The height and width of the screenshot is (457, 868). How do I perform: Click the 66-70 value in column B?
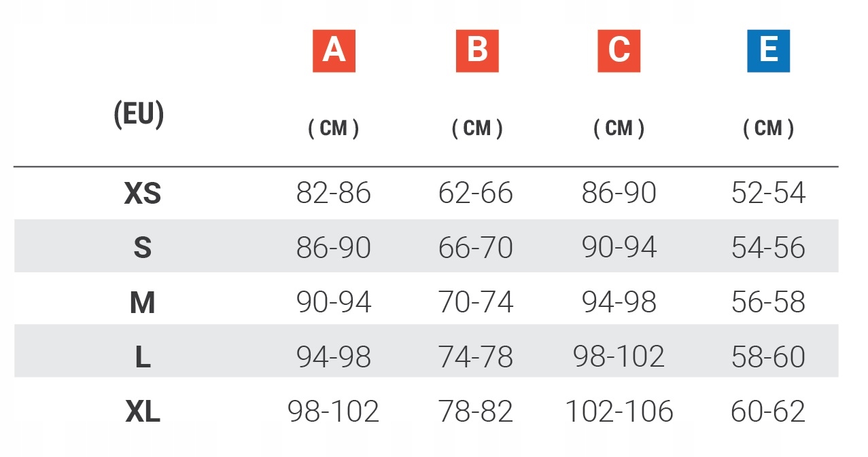click(476, 247)
